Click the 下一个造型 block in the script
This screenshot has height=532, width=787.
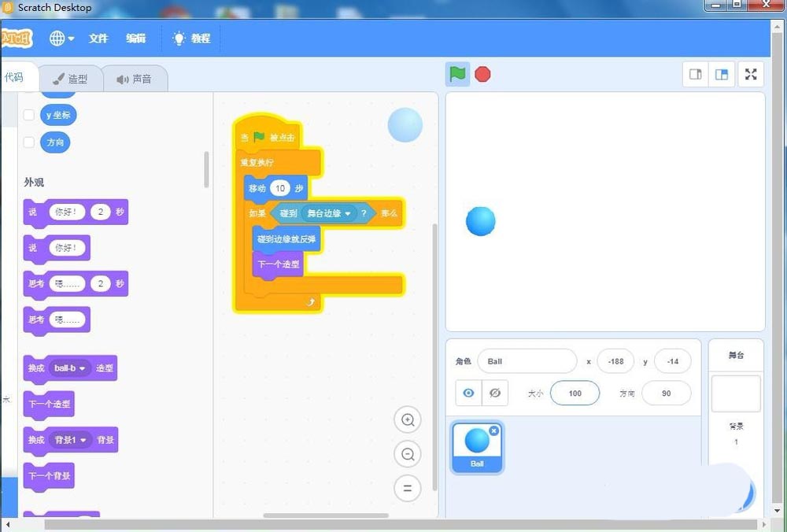coord(279,264)
